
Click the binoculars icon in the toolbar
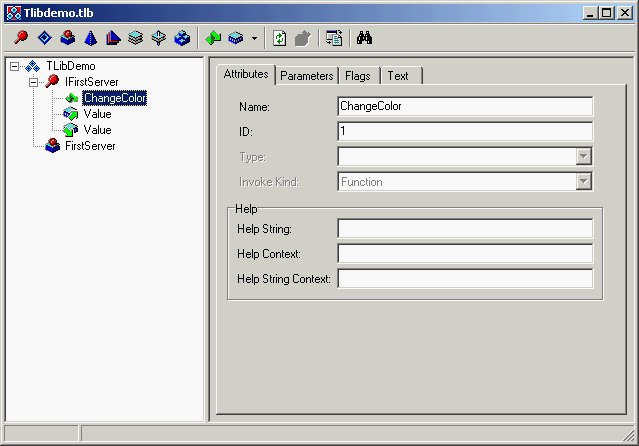click(365, 39)
